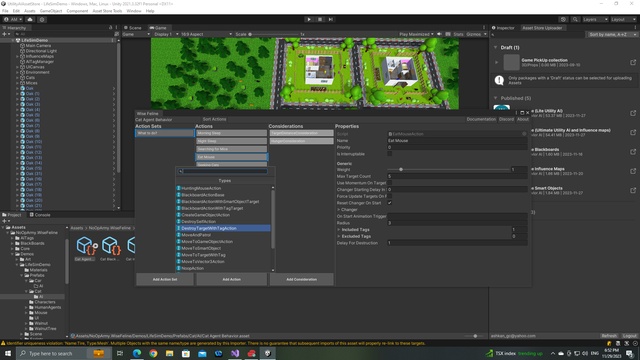Click the search magnifier icon in top toolbar
This screenshot has width=640, height=360.
575,19
